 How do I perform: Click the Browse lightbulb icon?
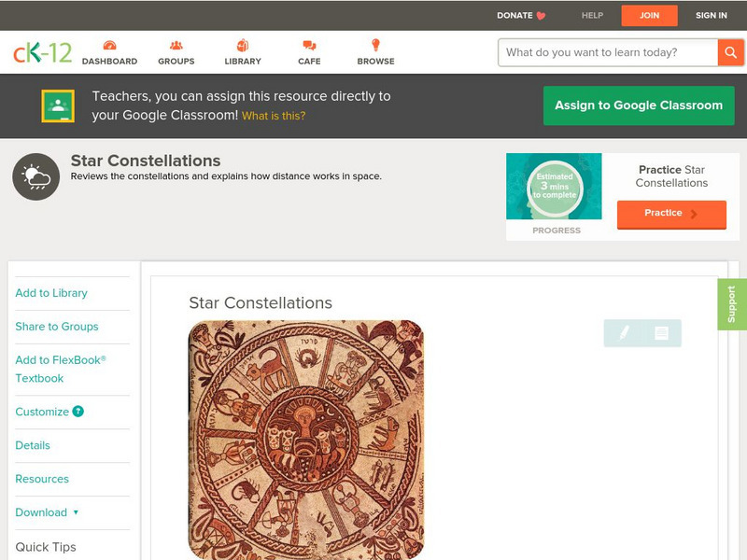(375, 46)
